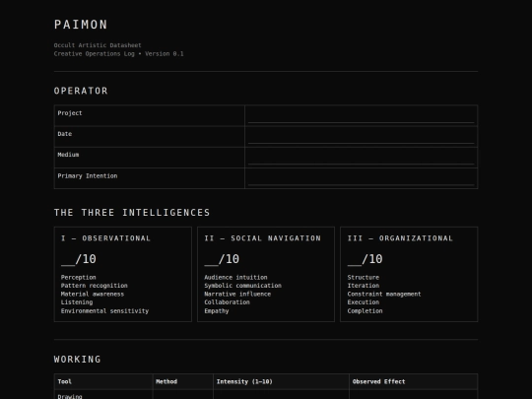Click the Observational score blank

pyautogui.click(x=68, y=259)
